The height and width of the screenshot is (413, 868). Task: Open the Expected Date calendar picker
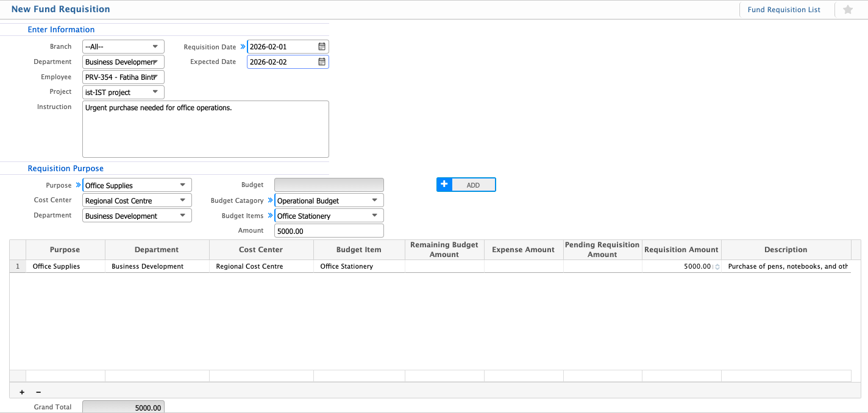click(322, 62)
